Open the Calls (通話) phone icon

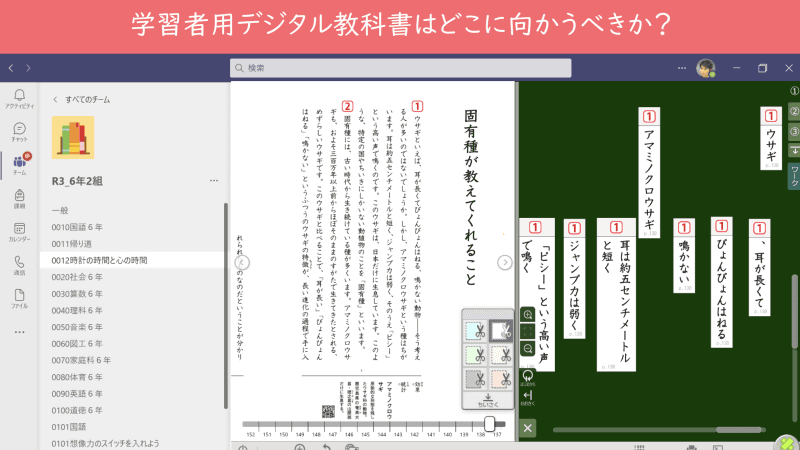[19, 265]
